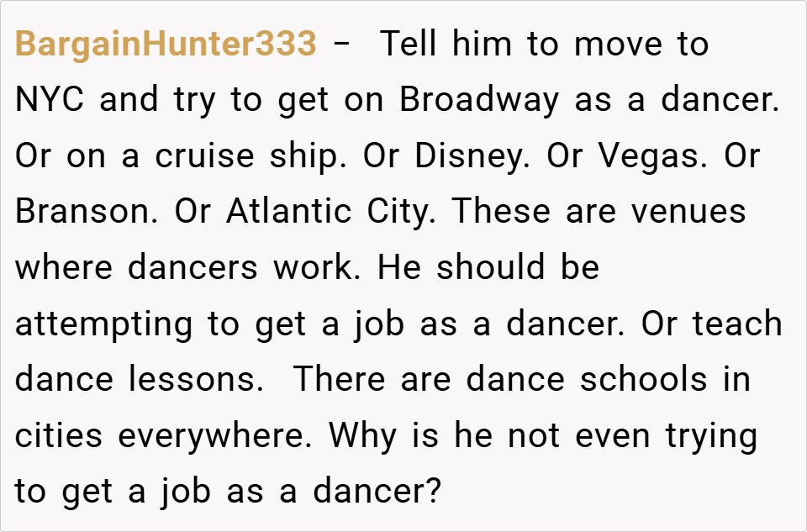Click the word "Vegas" in the comment
Viewport: 807px width, 532px height.
(662, 156)
